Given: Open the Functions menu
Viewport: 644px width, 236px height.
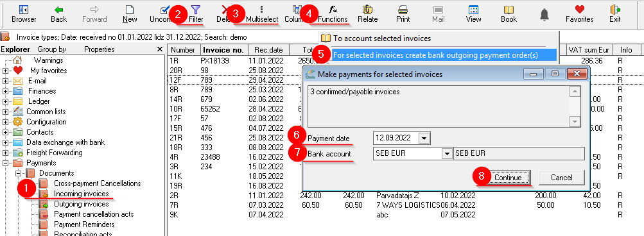Looking at the screenshot, I should tap(333, 13).
